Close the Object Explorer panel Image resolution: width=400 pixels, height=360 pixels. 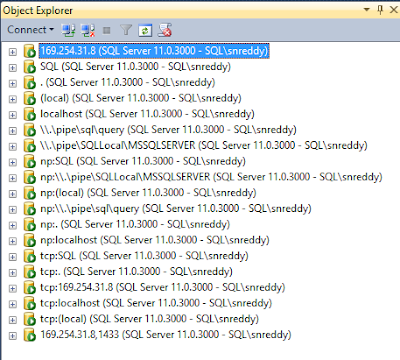click(394, 10)
